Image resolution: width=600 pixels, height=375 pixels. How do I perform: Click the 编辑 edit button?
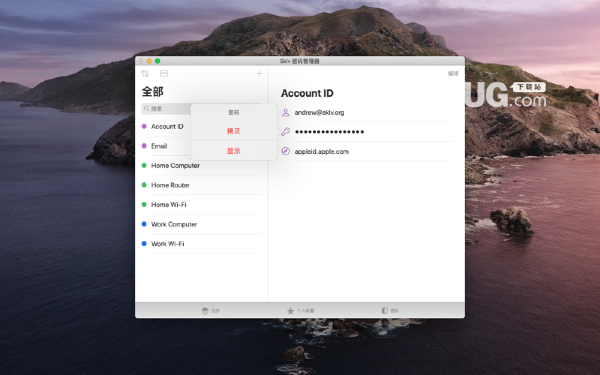pos(453,73)
